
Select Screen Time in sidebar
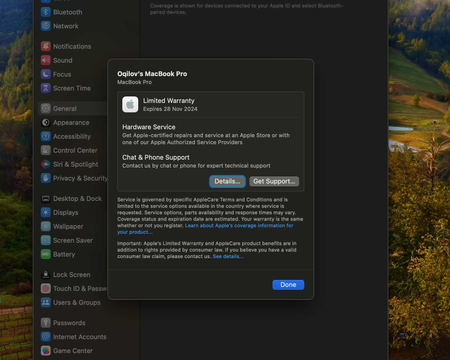click(72, 88)
